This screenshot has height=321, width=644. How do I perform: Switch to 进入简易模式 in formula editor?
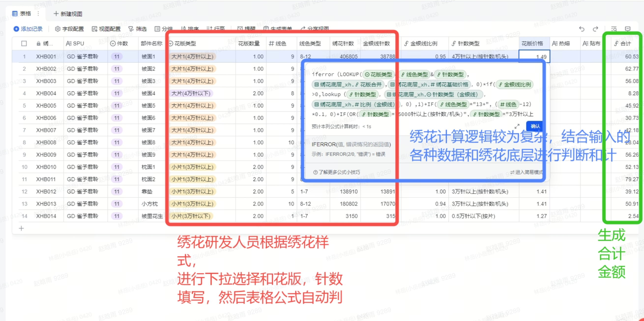[526, 172]
